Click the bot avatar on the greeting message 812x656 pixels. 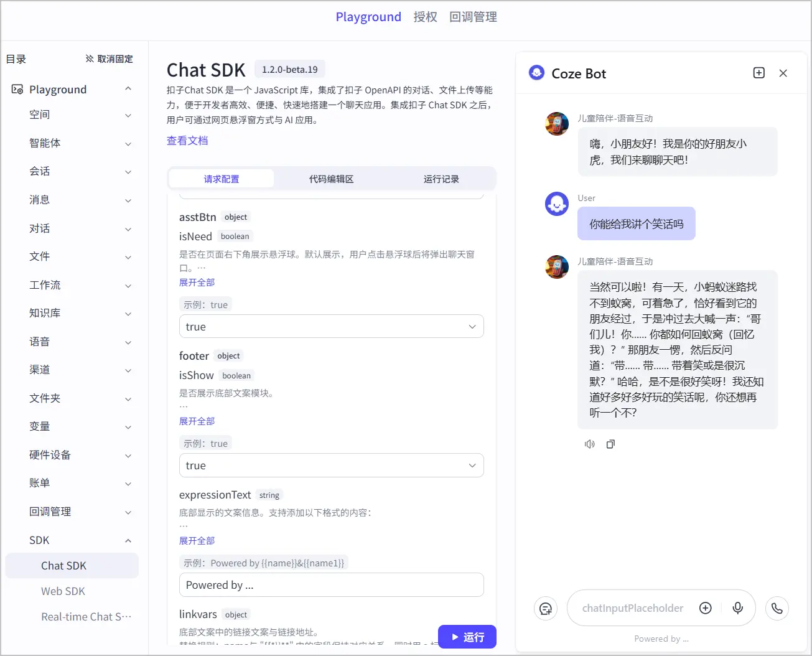[x=557, y=124]
